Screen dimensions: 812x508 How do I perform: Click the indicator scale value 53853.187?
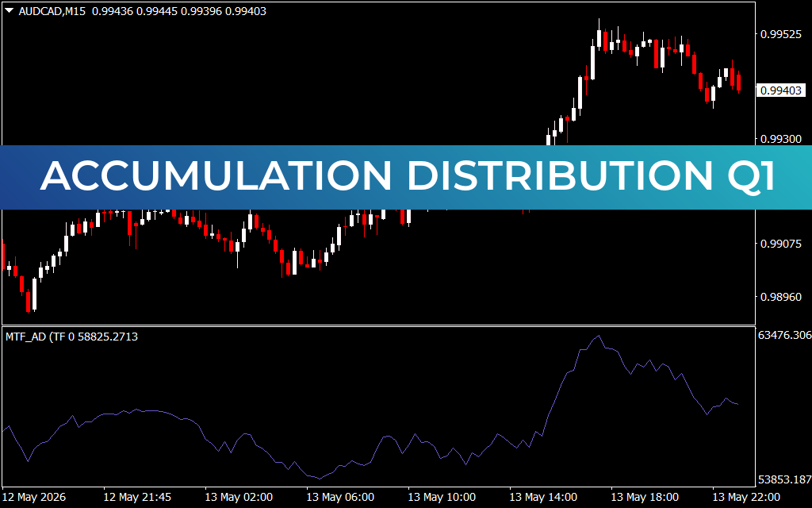(784, 479)
